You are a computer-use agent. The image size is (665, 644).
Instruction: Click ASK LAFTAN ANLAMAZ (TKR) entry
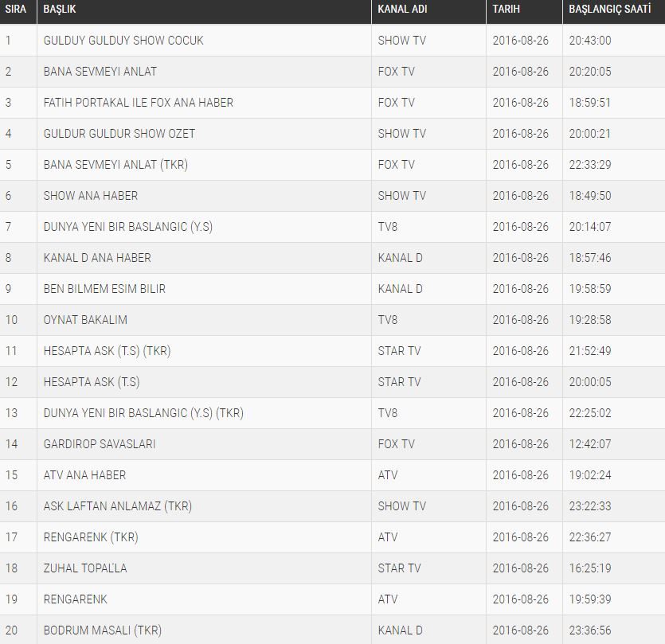[x=118, y=506]
